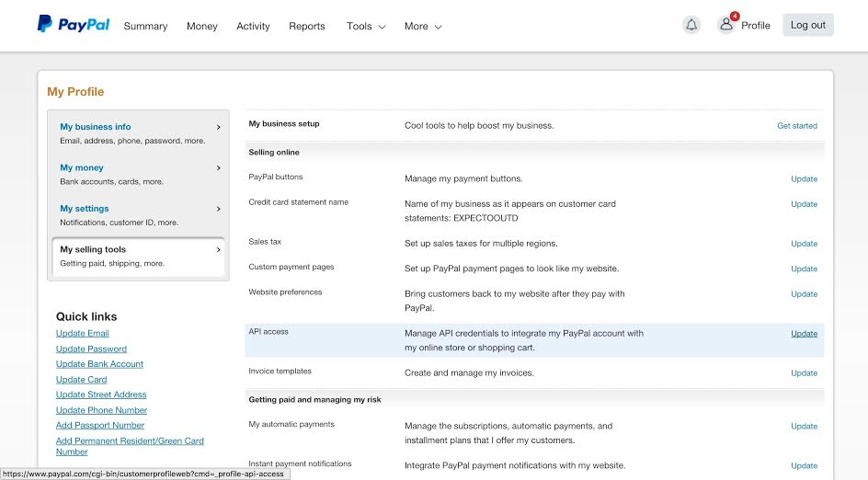
Task: Go to the Money tab
Action: click(x=202, y=27)
